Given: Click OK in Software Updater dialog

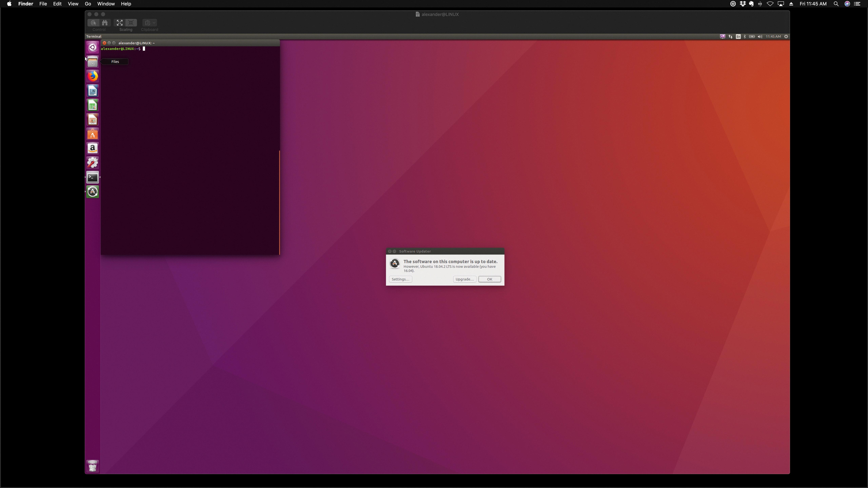Looking at the screenshot, I should coord(489,279).
